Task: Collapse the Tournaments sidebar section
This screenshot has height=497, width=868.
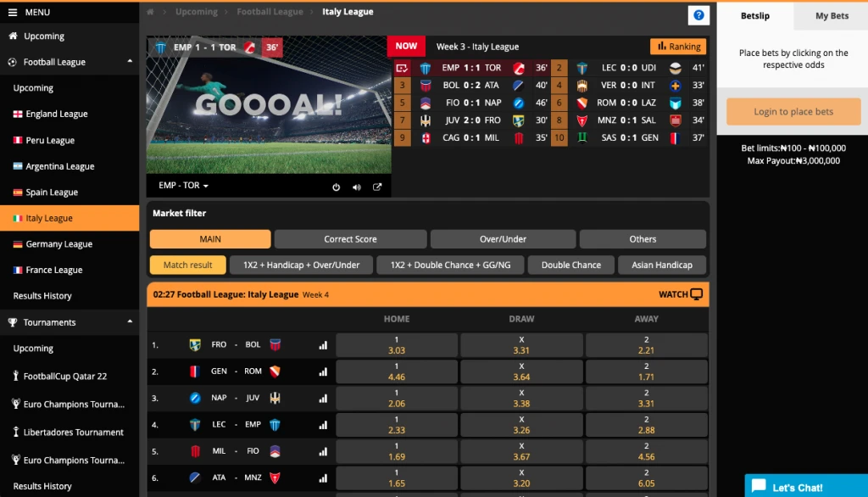Action: pyautogui.click(x=130, y=322)
